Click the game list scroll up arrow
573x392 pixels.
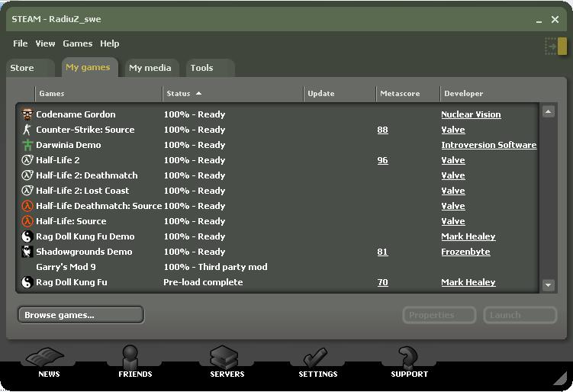point(548,111)
